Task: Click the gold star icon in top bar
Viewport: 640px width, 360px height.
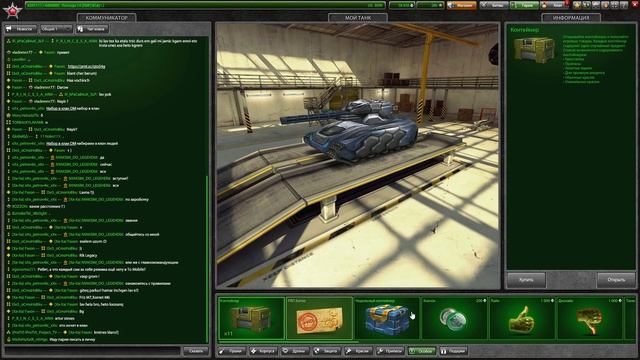Action: point(577,5)
